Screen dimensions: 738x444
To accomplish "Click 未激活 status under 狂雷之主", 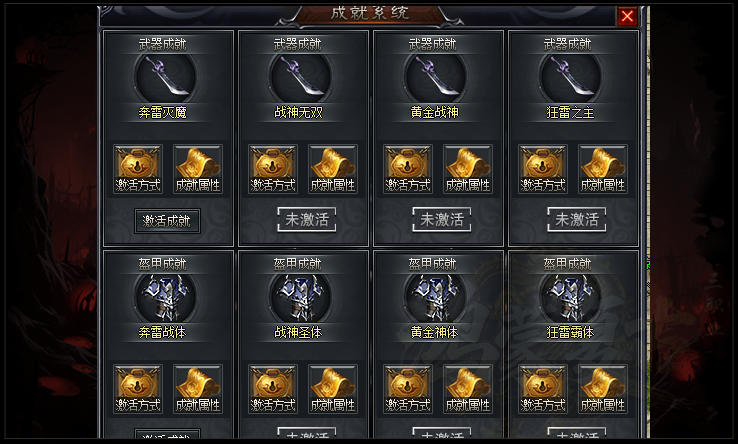I will pyautogui.click(x=577, y=219).
